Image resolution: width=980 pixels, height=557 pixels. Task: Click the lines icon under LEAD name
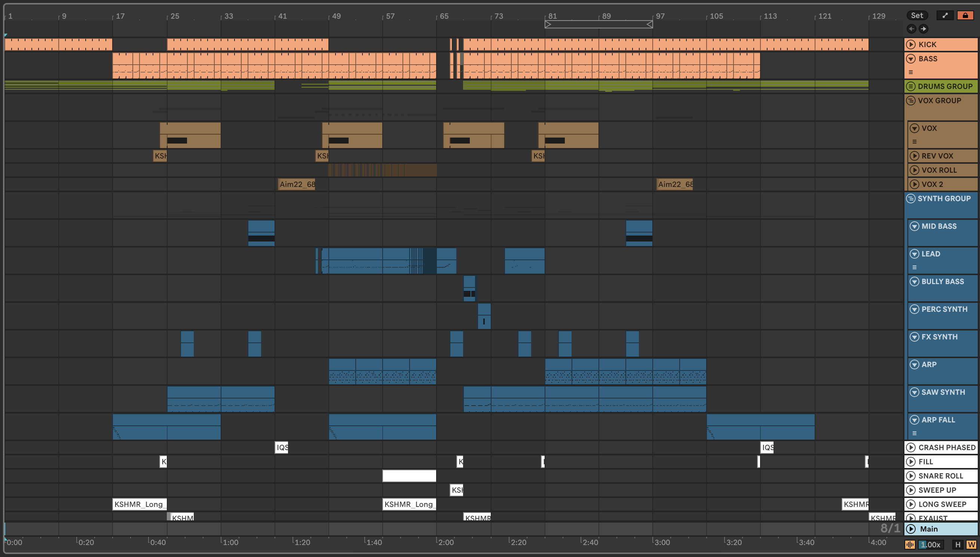(915, 267)
